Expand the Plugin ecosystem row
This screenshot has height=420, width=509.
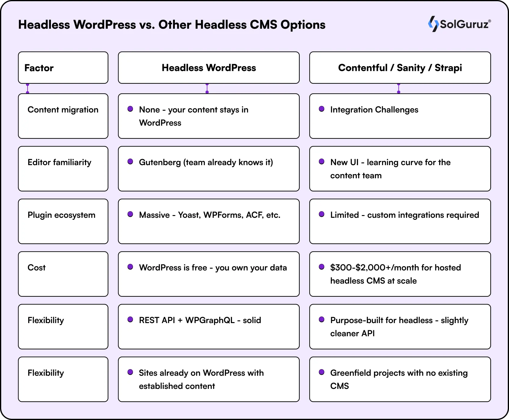pyautogui.click(x=63, y=221)
